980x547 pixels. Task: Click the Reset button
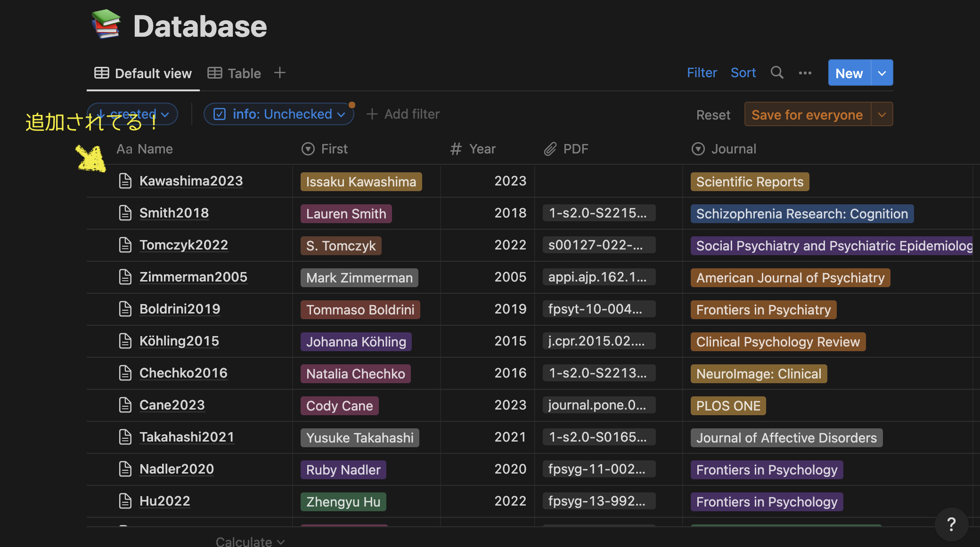(x=713, y=115)
